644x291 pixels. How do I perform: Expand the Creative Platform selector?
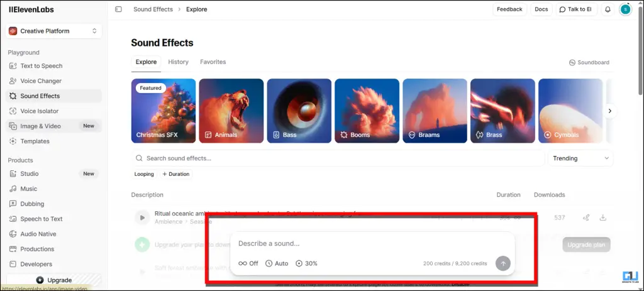tap(53, 31)
